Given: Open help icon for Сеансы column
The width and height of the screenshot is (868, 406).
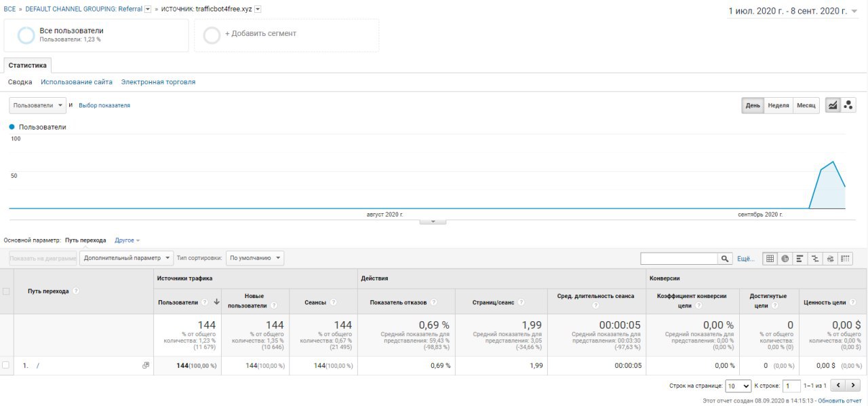Looking at the screenshot, I should (333, 302).
